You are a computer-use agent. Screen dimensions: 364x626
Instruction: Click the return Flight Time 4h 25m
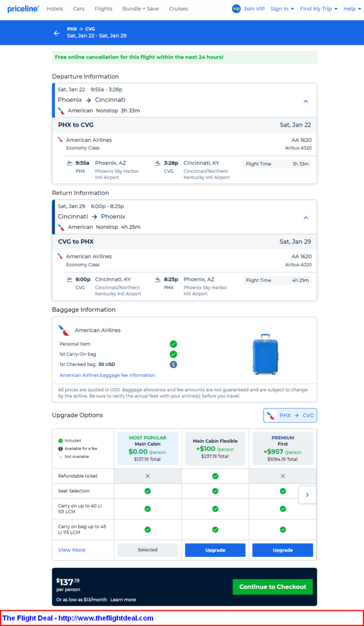point(278,280)
